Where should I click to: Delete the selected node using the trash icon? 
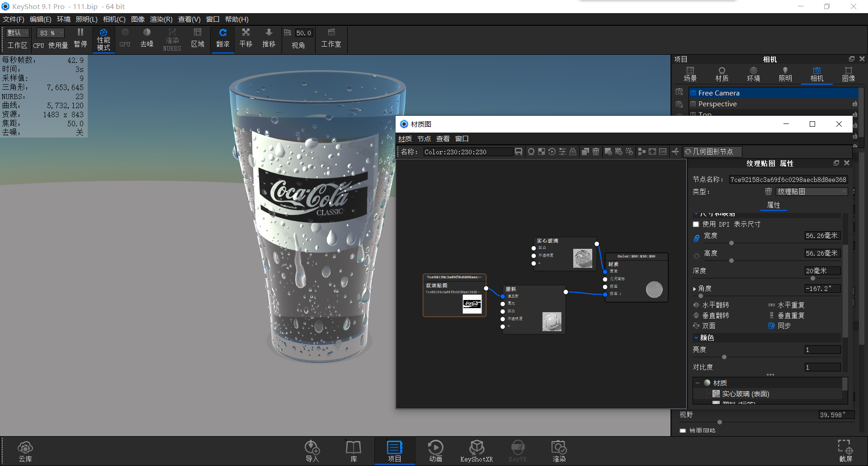click(596, 152)
